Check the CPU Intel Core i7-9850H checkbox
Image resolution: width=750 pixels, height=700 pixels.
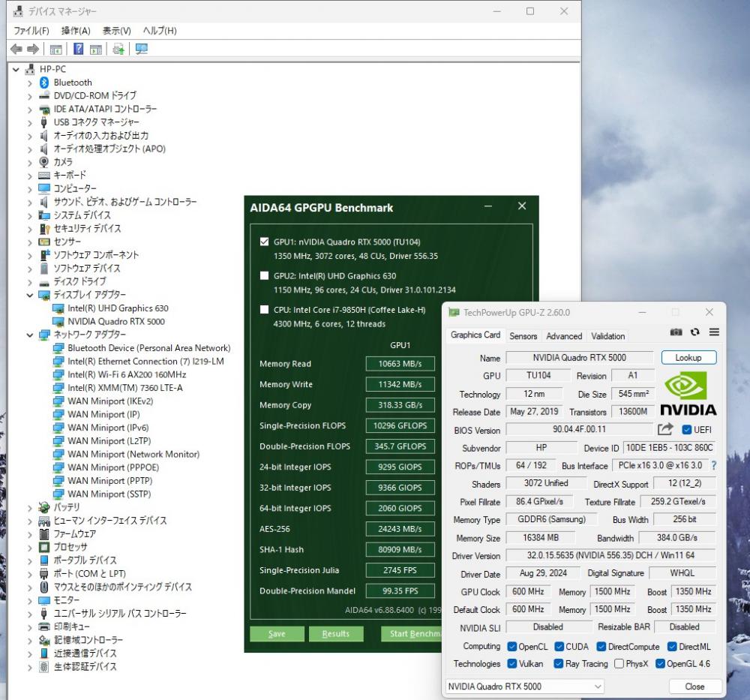point(264,310)
